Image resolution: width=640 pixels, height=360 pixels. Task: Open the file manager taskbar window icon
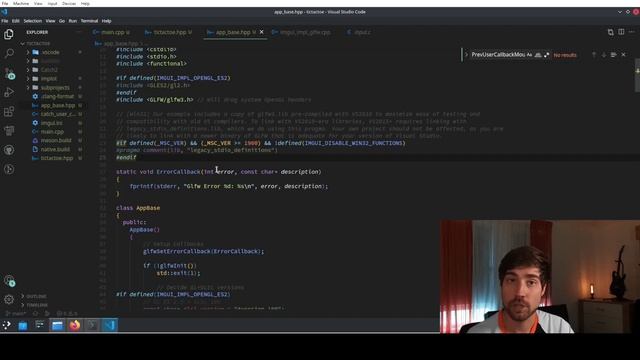tap(57, 325)
